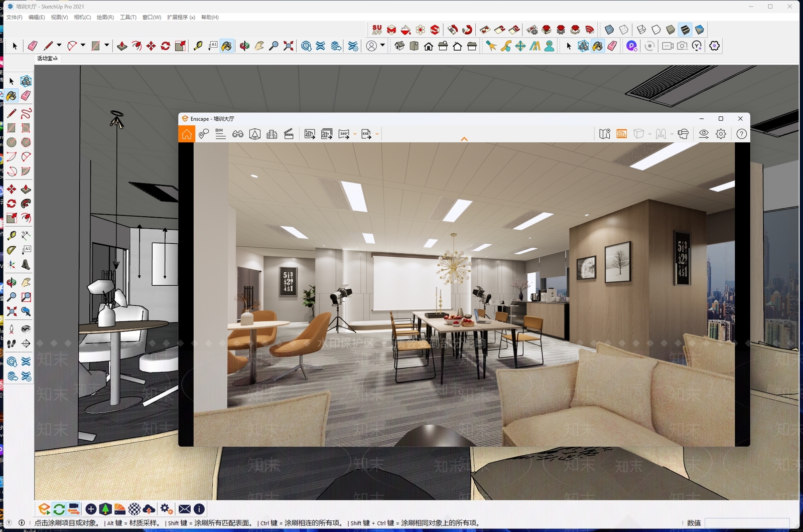Click the Enscape Home button

coord(187,134)
